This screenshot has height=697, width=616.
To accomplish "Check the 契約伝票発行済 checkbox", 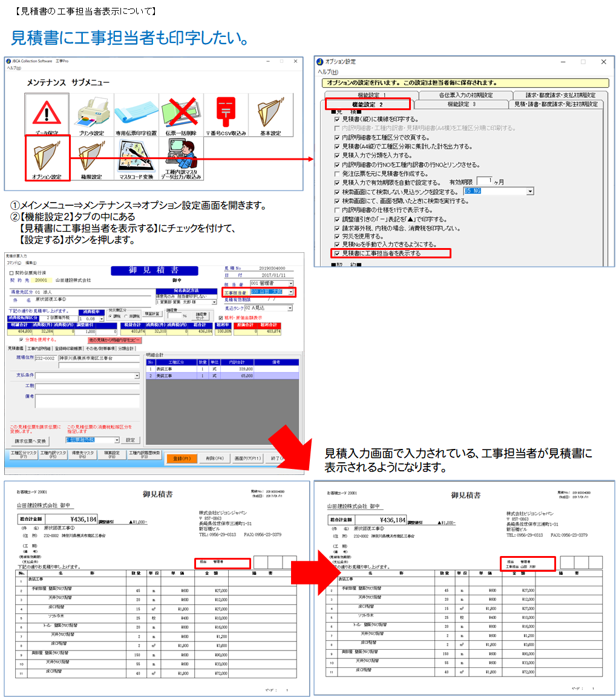I will click(11, 273).
